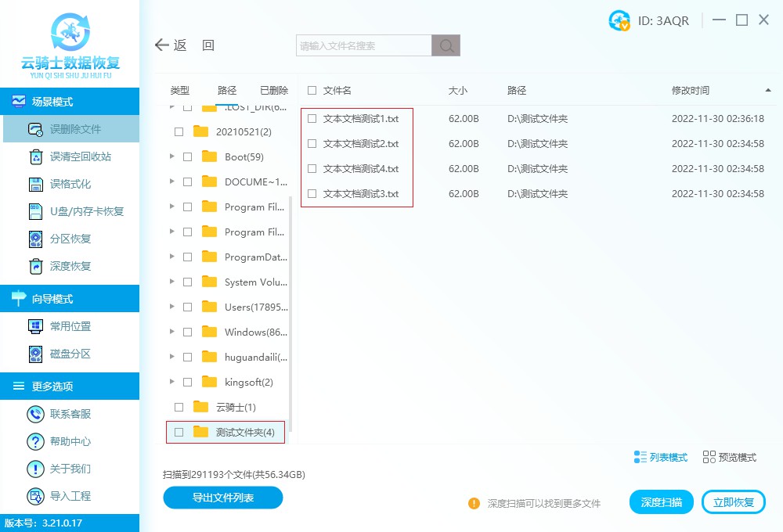Screen dimensions: 783x532
Task: Switch to the 已删除 tab
Action: tap(274, 90)
